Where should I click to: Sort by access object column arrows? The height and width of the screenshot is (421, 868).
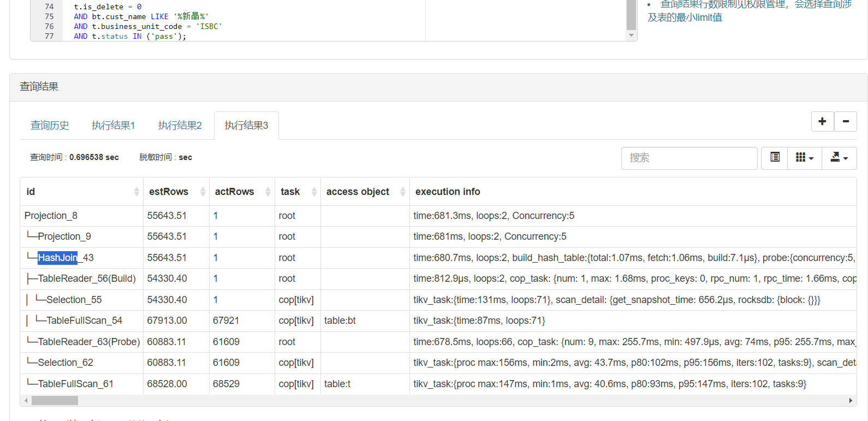coord(402,192)
